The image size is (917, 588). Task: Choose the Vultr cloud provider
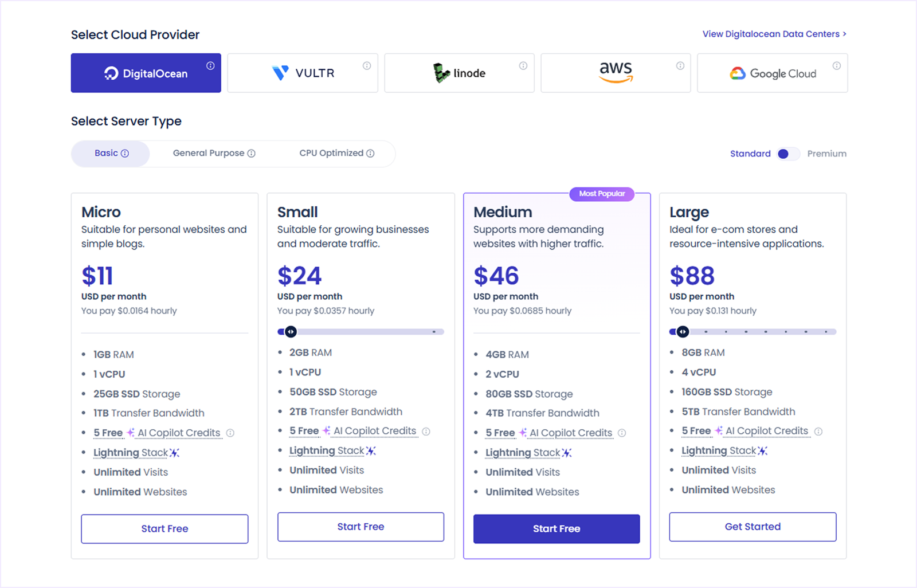tap(302, 73)
